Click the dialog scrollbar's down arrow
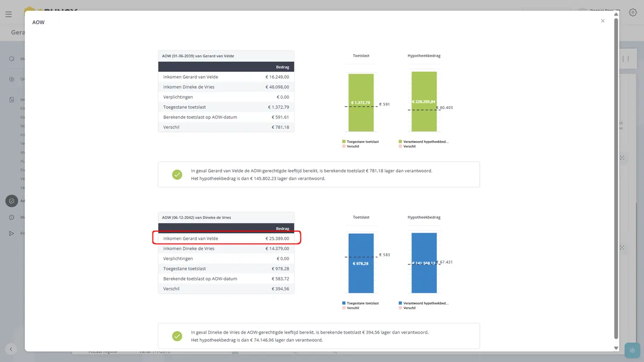 pos(616,348)
